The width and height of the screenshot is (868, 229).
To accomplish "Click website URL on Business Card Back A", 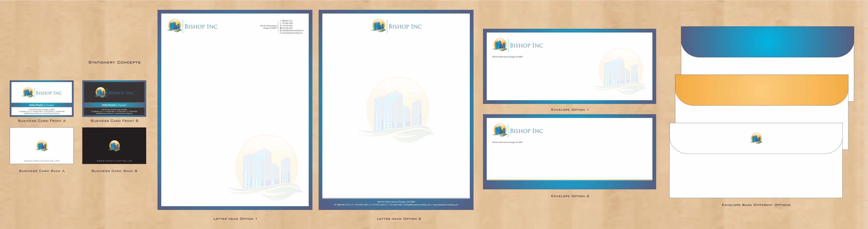I will pos(42,161).
